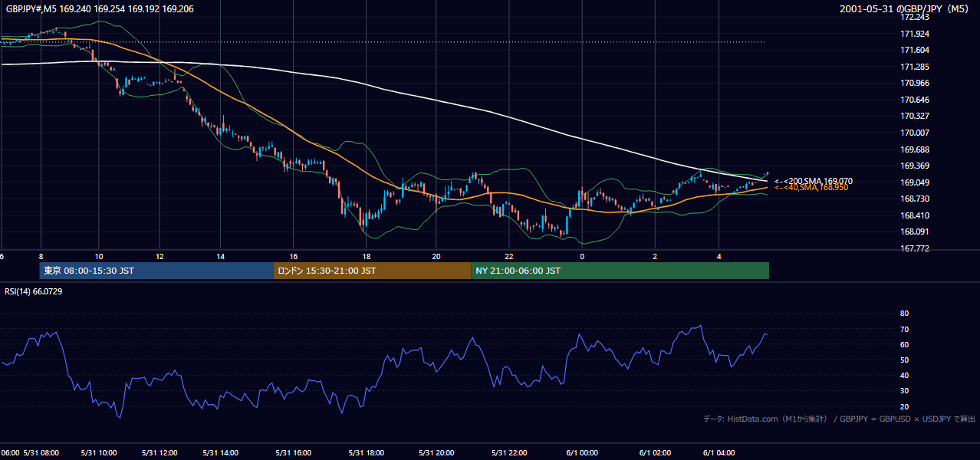The image size is (980, 460).
Task: Click the 5/31 12:00 bottom time label
Action: (159, 453)
